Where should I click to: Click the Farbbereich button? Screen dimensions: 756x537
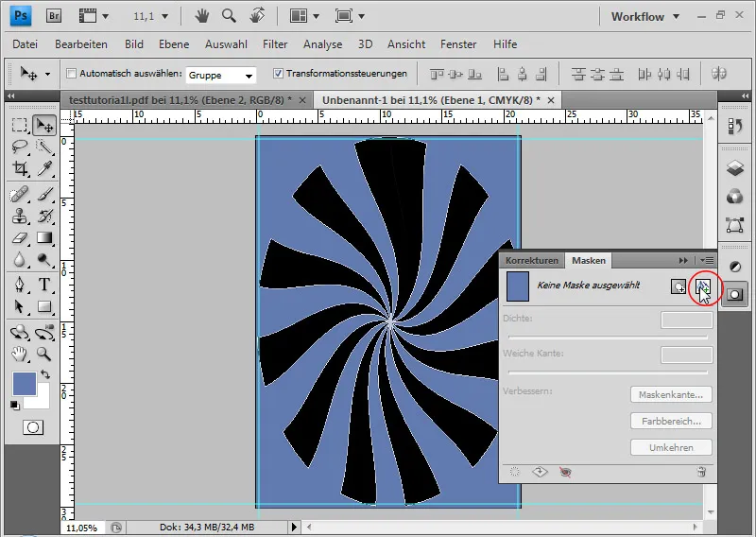671,422
